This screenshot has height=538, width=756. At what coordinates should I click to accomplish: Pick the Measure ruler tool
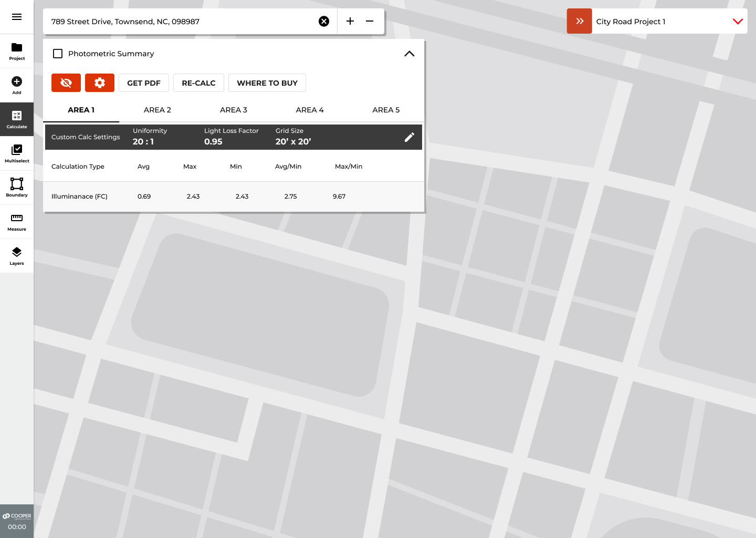click(x=17, y=222)
